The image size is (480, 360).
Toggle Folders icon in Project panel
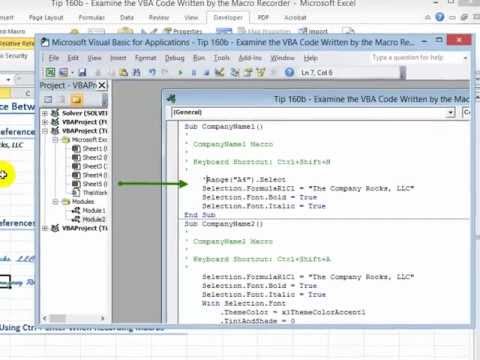(x=76, y=99)
